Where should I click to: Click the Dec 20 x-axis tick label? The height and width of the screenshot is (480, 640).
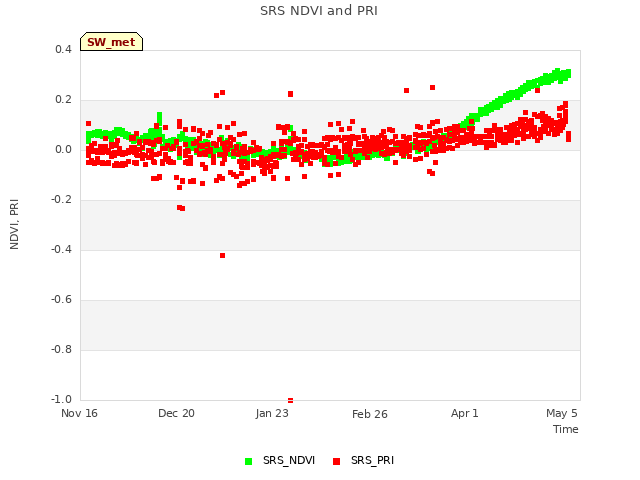(x=176, y=413)
